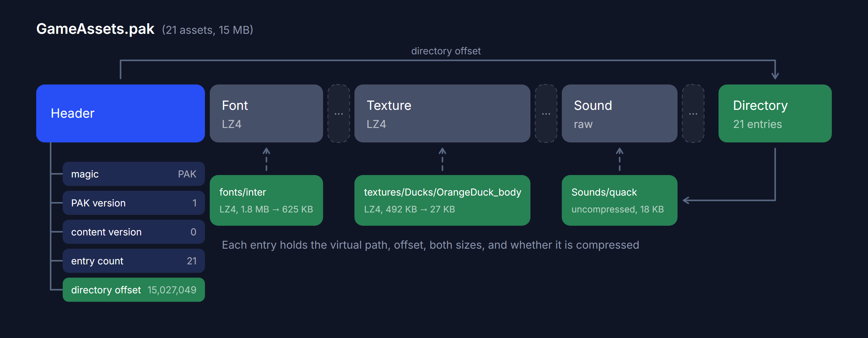
Task: Click the blue Header block
Action: coord(120,113)
